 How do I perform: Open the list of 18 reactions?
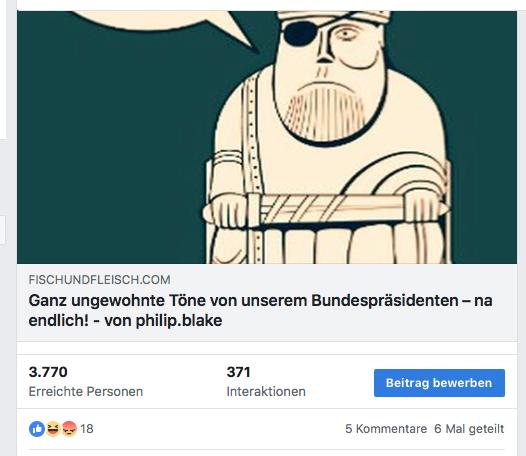(87, 429)
